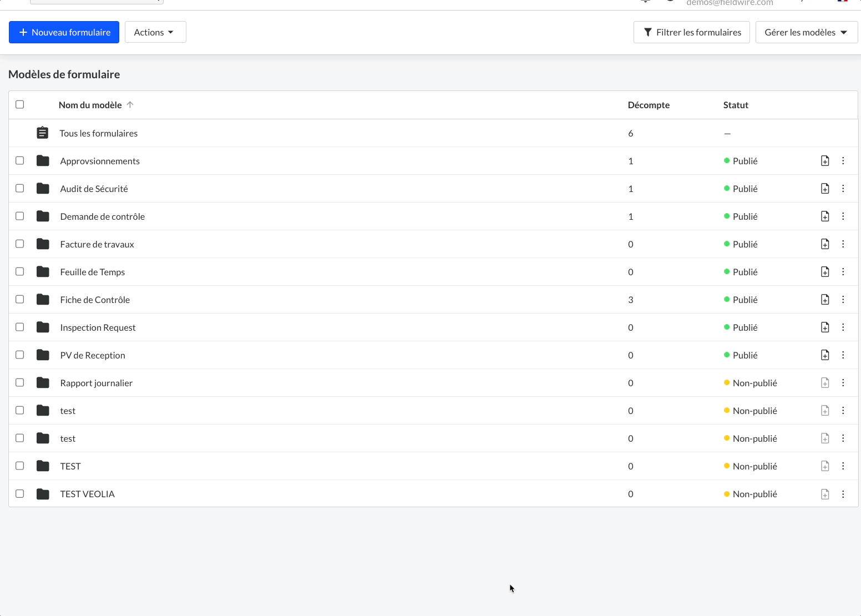Viewport: 861px width, 616px height.
Task: Open Gérer les modèles dropdown
Action: click(806, 32)
